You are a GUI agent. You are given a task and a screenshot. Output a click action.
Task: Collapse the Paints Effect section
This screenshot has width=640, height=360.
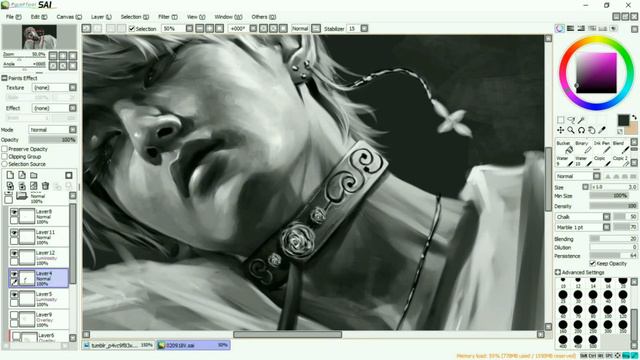(4, 78)
